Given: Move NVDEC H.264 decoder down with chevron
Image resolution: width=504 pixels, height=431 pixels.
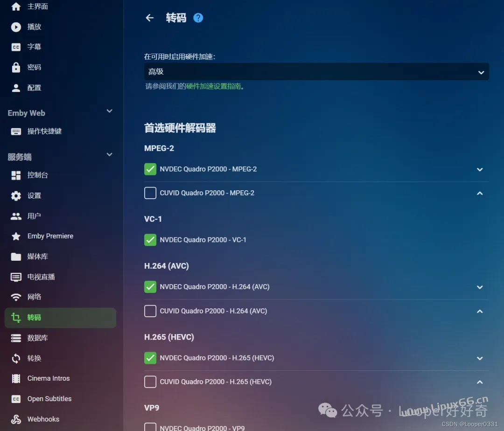Looking at the screenshot, I should (x=480, y=287).
